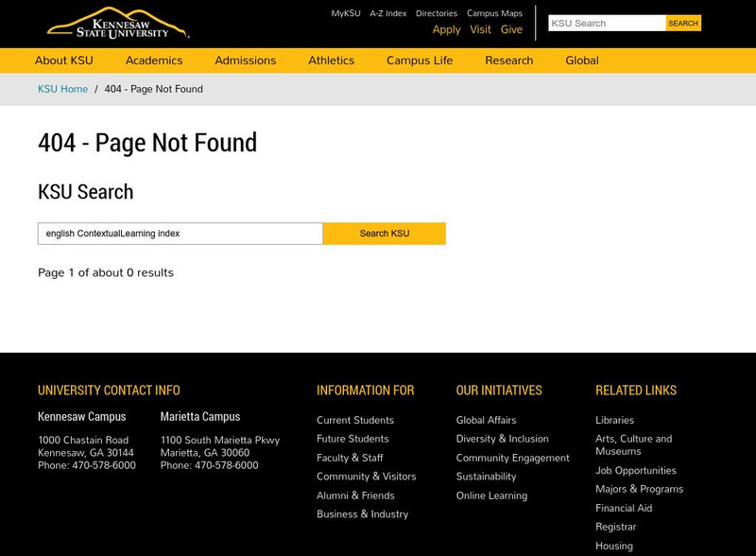Open Business & Industry footer link

coord(362,514)
